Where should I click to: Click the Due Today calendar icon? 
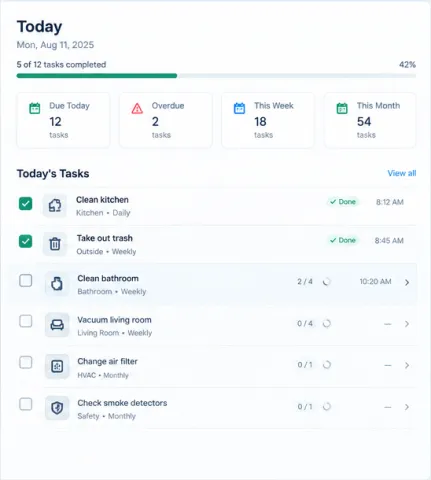[x=35, y=108]
